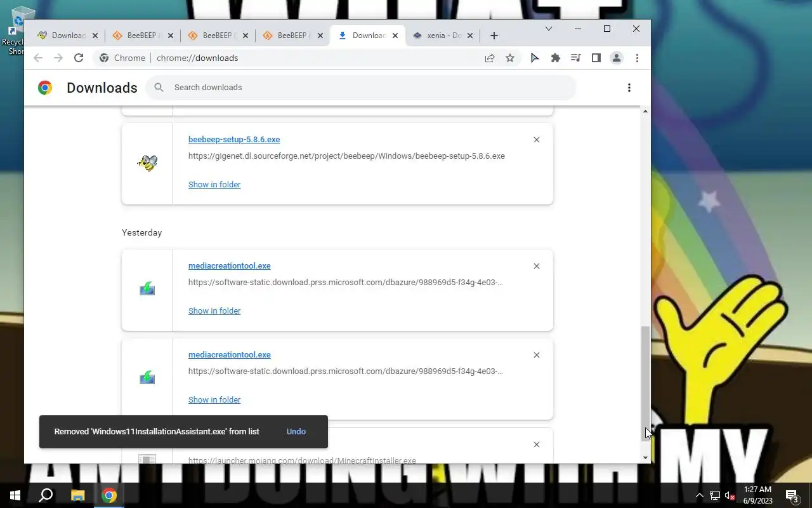
Task: Remove the MinecraftInstaller entry from list
Action: [537, 444]
